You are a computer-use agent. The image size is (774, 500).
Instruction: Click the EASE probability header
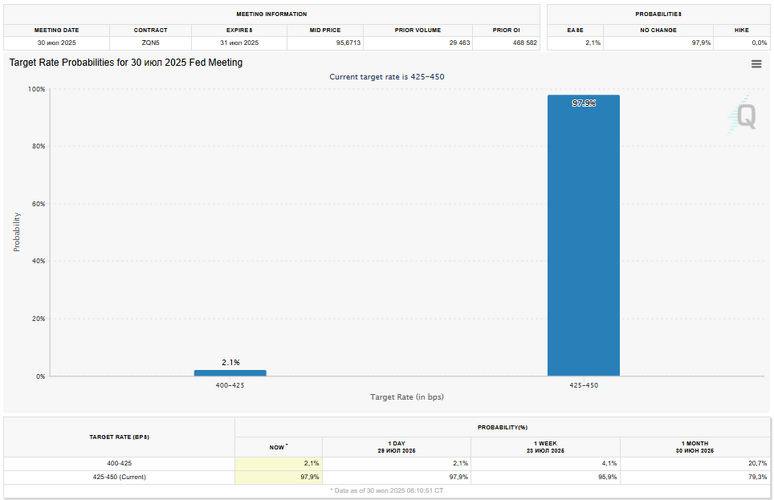coord(576,30)
